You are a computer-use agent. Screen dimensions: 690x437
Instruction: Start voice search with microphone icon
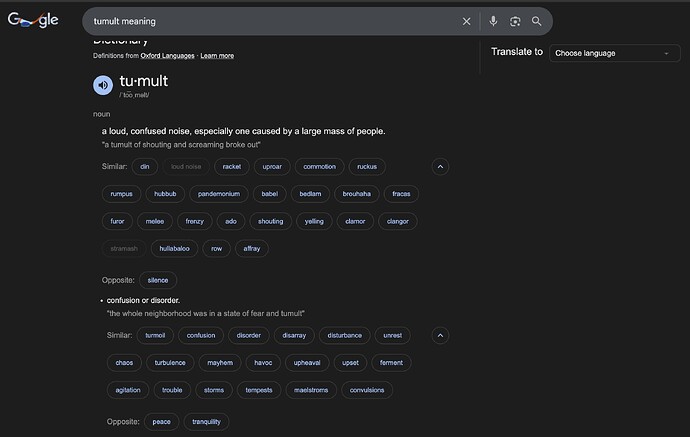click(493, 21)
